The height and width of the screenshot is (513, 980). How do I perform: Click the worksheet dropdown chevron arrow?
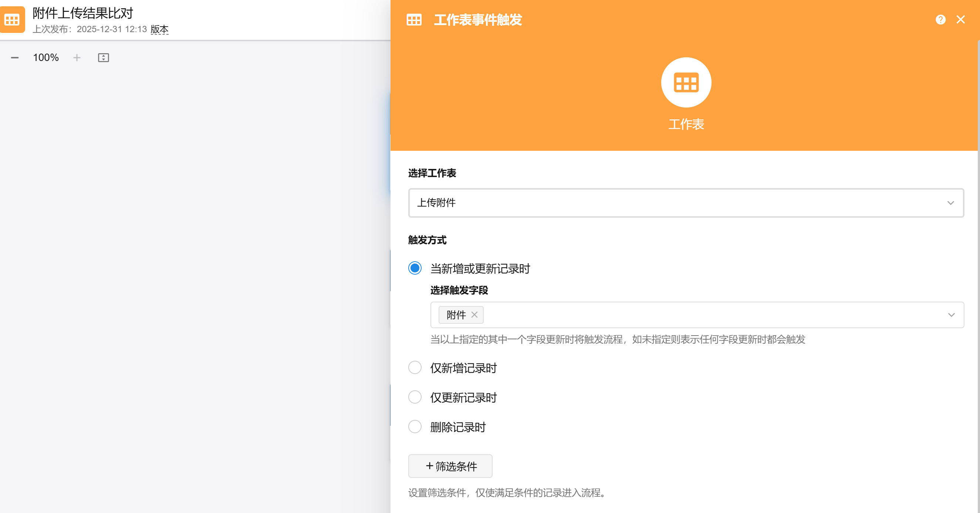951,203
